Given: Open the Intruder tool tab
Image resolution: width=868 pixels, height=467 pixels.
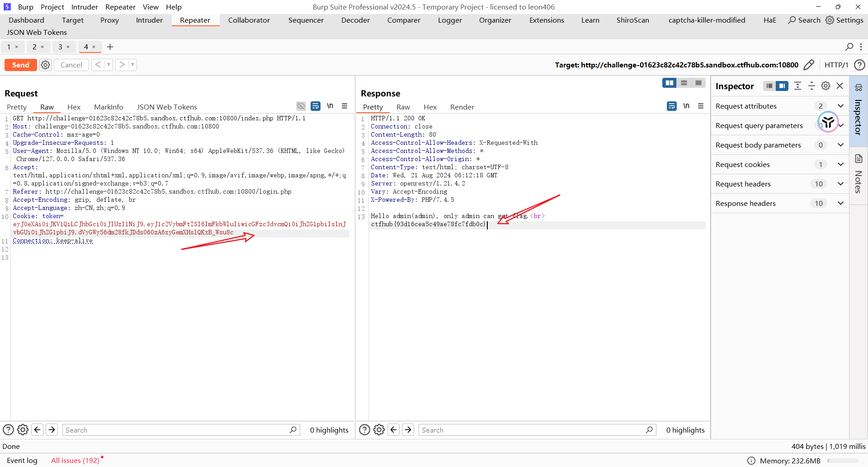Looking at the screenshot, I should (149, 20).
